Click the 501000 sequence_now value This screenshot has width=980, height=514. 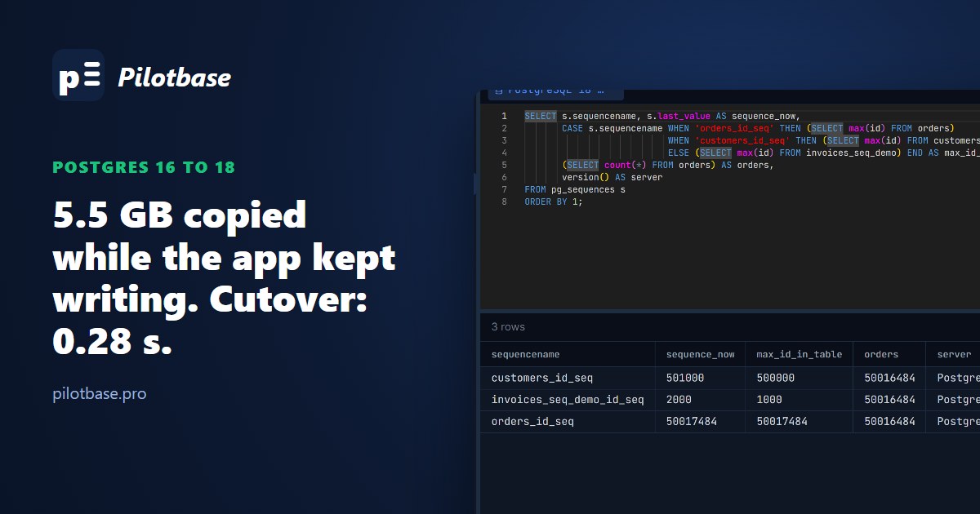[700, 378]
